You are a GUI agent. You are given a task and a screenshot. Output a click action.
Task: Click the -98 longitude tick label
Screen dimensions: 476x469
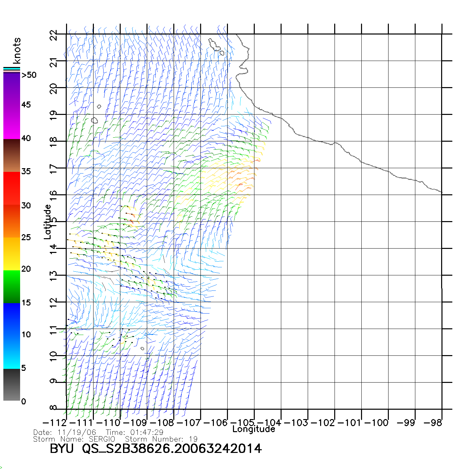click(433, 423)
